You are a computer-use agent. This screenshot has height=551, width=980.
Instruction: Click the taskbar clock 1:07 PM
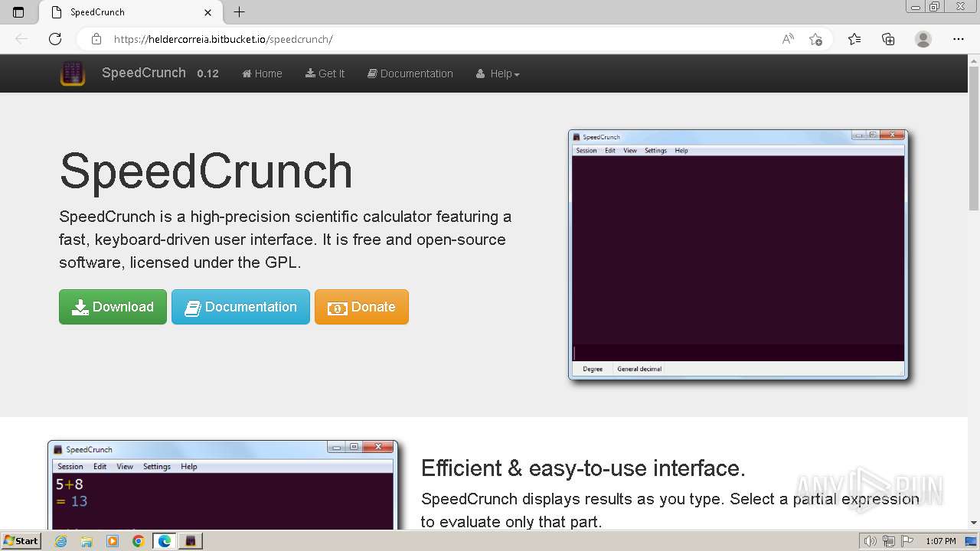(941, 541)
